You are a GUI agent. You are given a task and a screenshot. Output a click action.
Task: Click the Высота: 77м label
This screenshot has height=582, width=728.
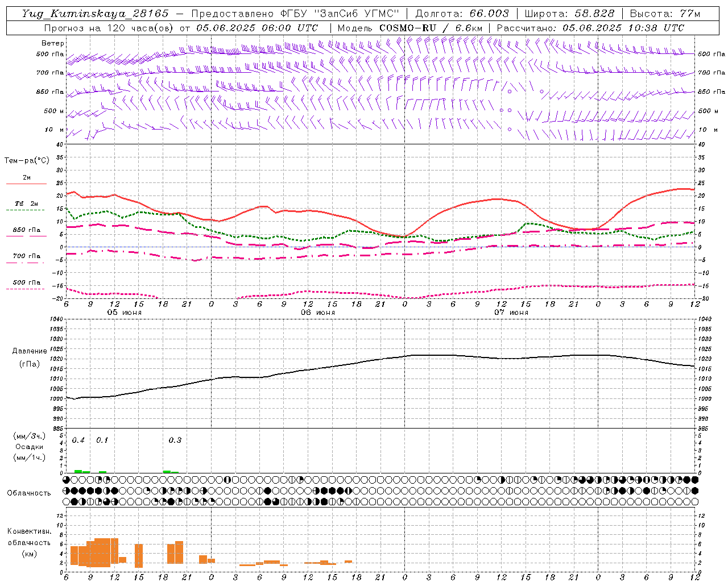click(x=665, y=14)
